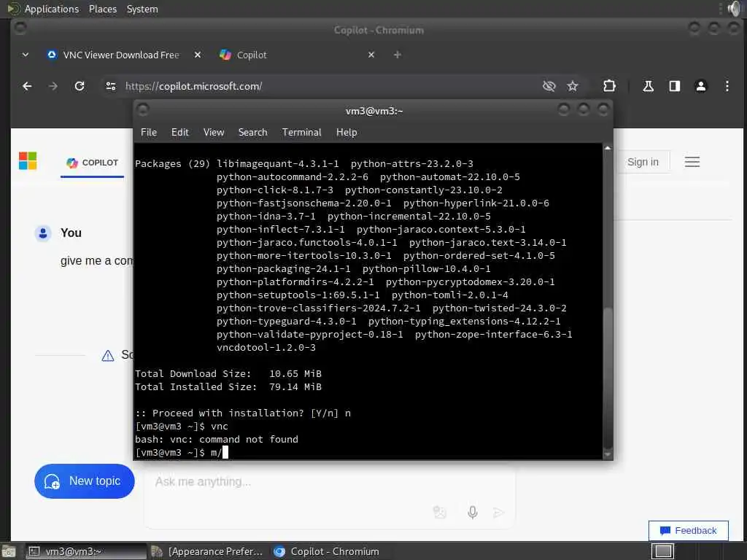Open the terminal Search menu

point(252,133)
